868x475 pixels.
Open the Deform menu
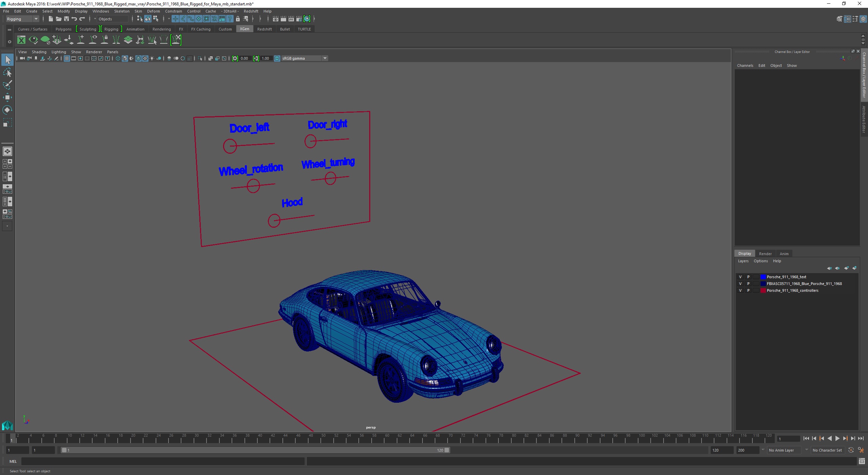pyautogui.click(x=153, y=11)
